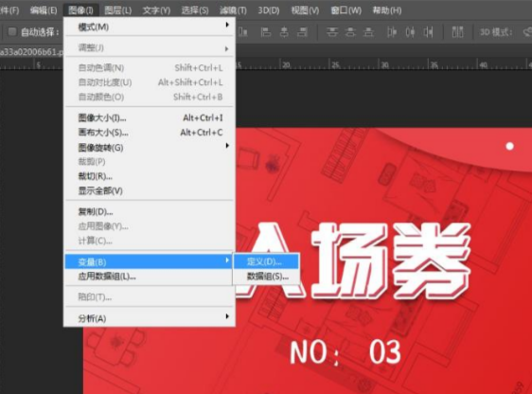Screen dimensions: 532x394
Task: Select 复制(D)... menu item
Action: point(150,212)
